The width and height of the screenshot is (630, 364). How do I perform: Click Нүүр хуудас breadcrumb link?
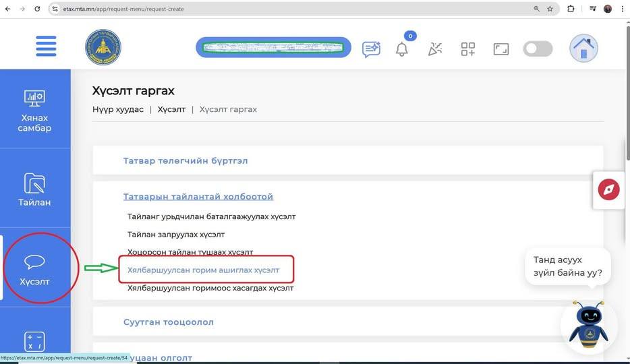[x=118, y=109]
